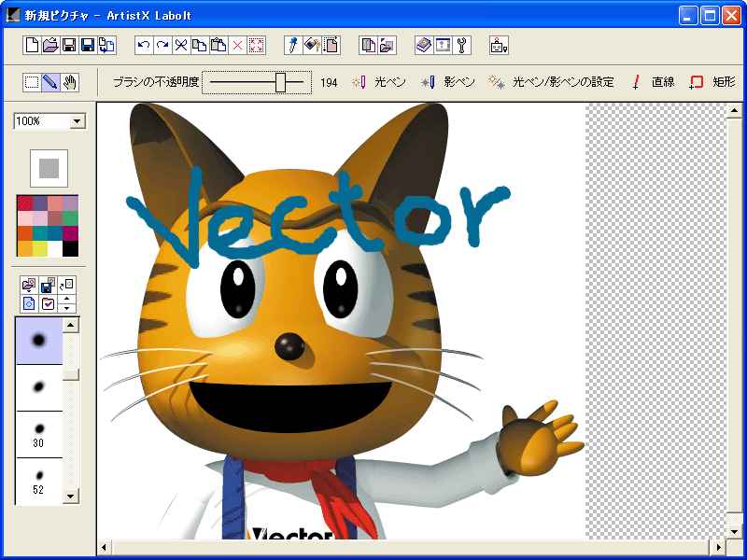747x560 pixels.
Task: Pick the magenta color swatch
Action: click(71, 233)
